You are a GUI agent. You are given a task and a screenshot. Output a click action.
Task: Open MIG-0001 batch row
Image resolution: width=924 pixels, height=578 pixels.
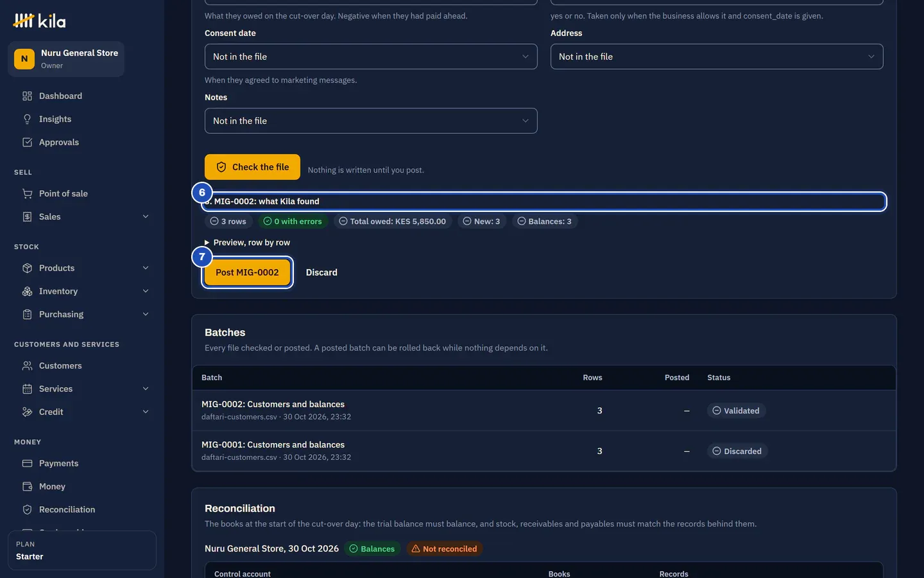[543, 451]
